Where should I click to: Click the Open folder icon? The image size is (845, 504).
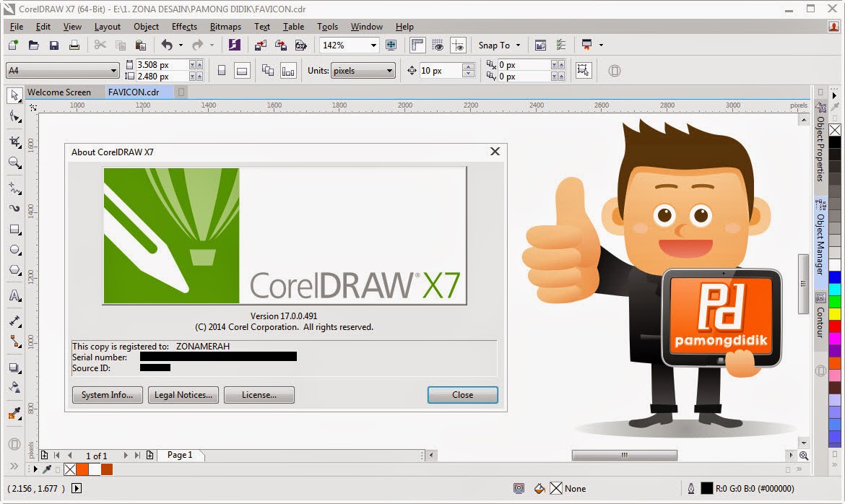tap(33, 45)
